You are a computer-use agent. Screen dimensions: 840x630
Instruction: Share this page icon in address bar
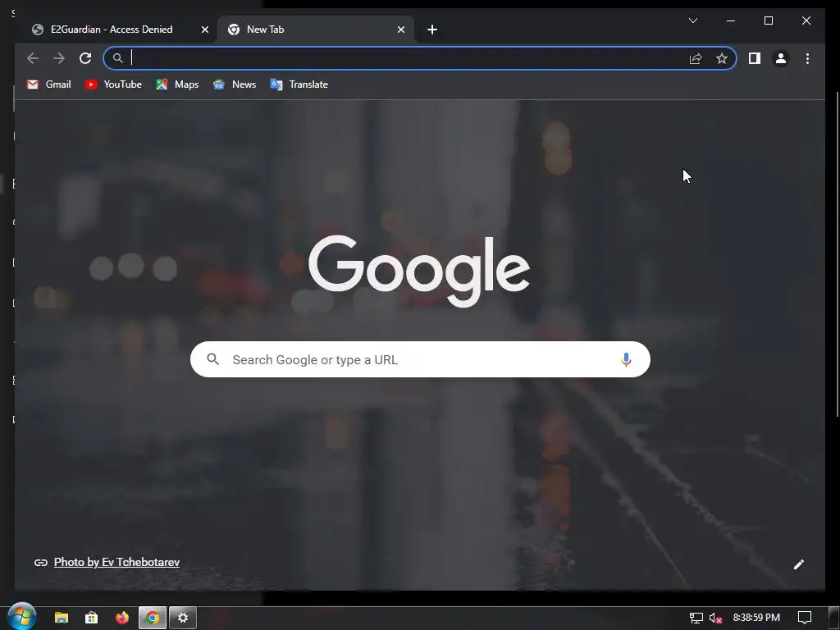tap(696, 58)
